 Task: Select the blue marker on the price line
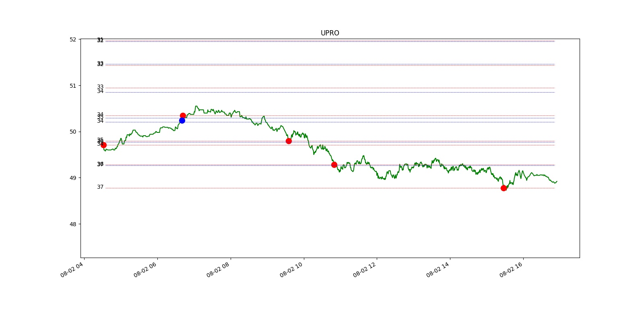(x=182, y=120)
